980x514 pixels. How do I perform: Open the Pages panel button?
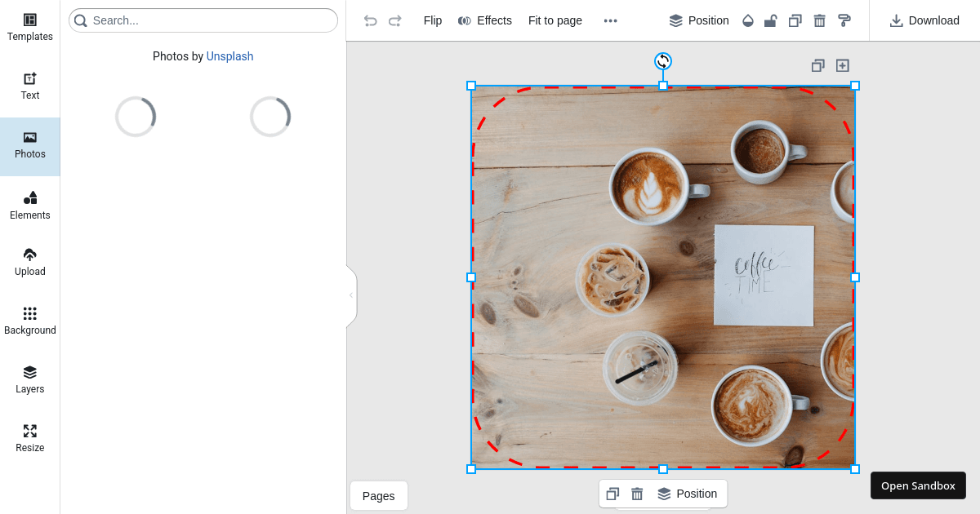(x=379, y=496)
